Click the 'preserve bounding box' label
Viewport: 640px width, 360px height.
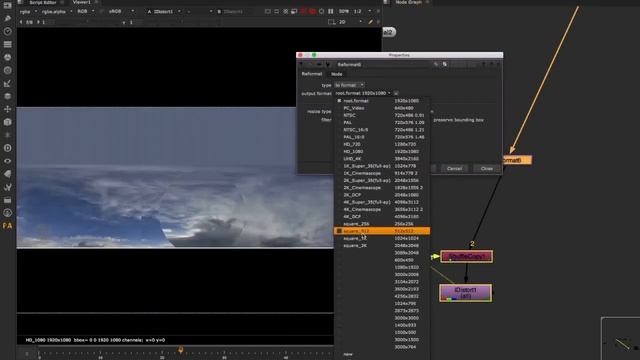[x=459, y=120]
